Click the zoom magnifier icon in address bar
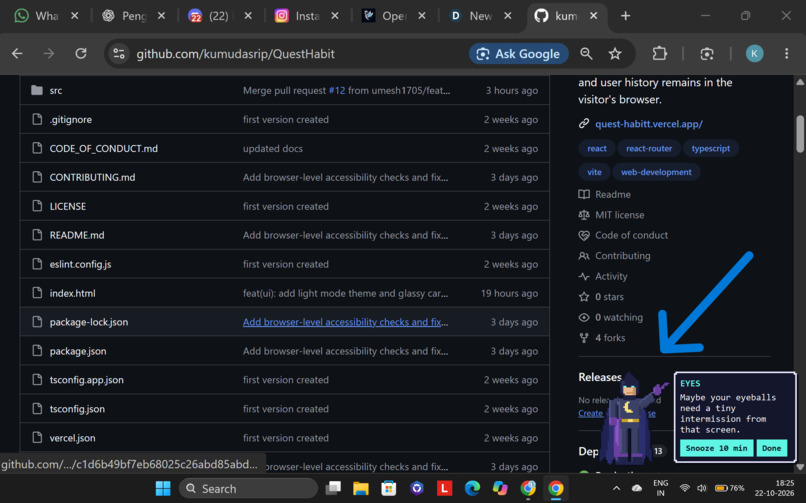The image size is (806, 503). click(586, 53)
